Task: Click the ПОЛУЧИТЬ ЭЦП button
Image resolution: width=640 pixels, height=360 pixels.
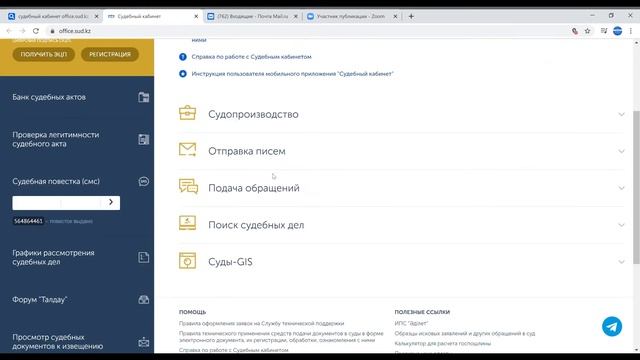Action: (x=44, y=54)
